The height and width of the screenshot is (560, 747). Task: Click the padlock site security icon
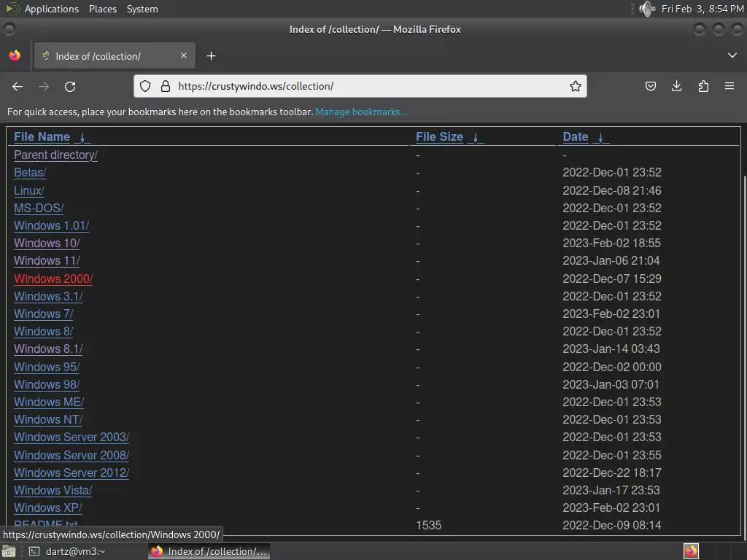(x=166, y=86)
